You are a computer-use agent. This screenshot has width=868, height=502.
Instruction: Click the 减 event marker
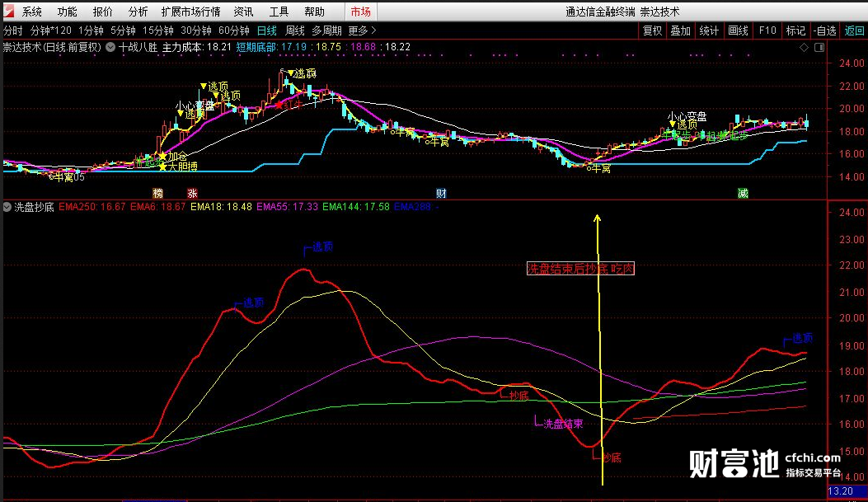743,193
